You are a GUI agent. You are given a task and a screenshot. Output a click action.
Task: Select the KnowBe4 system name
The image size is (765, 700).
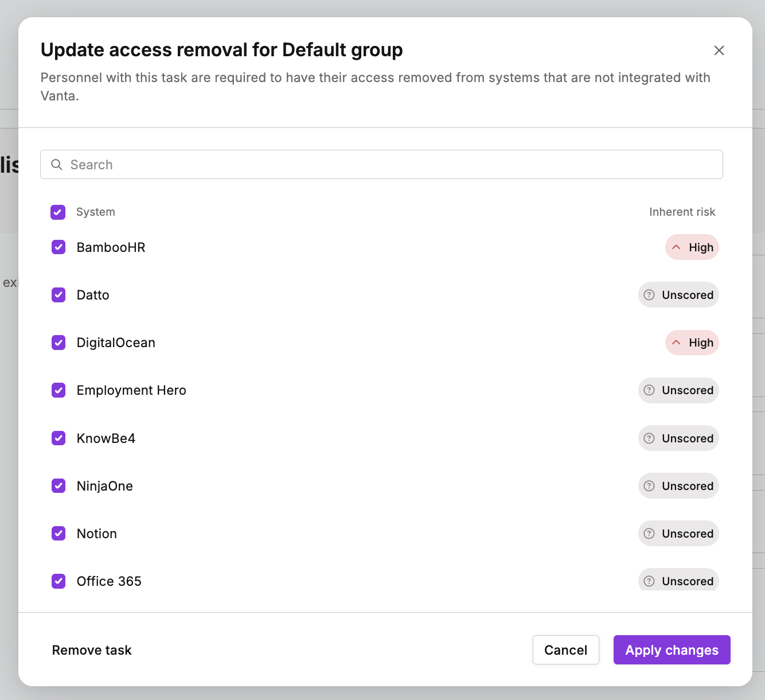coord(106,438)
